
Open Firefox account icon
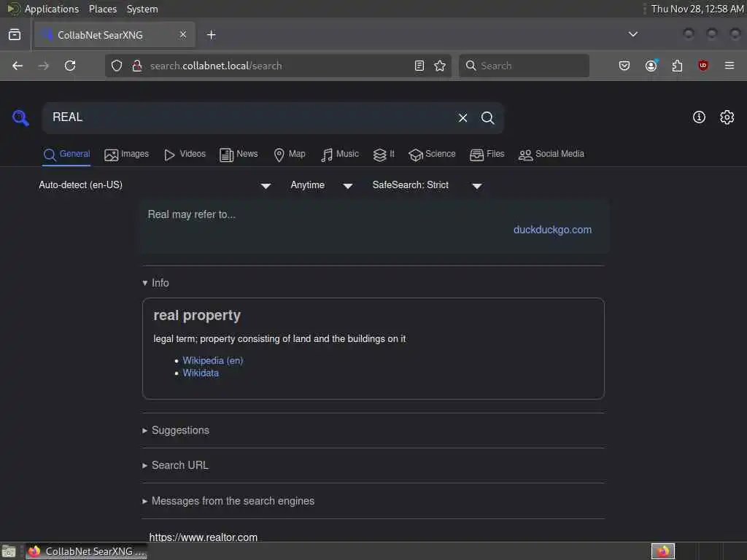point(651,66)
